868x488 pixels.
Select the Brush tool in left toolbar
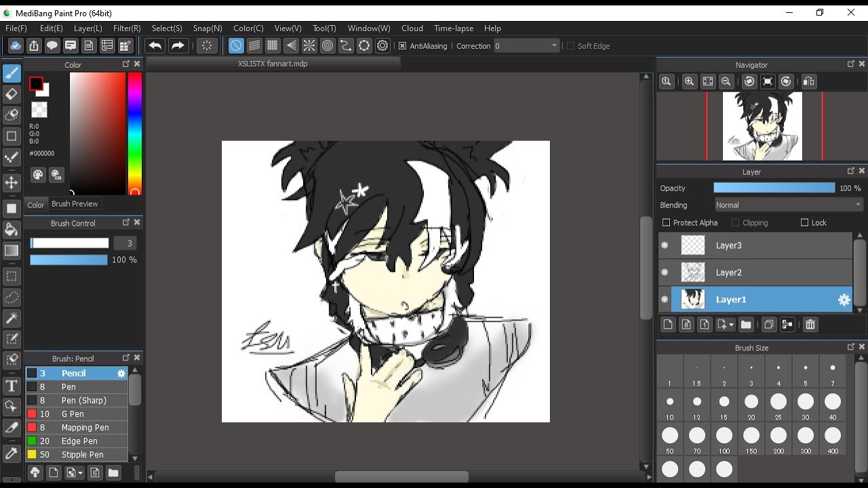point(12,73)
